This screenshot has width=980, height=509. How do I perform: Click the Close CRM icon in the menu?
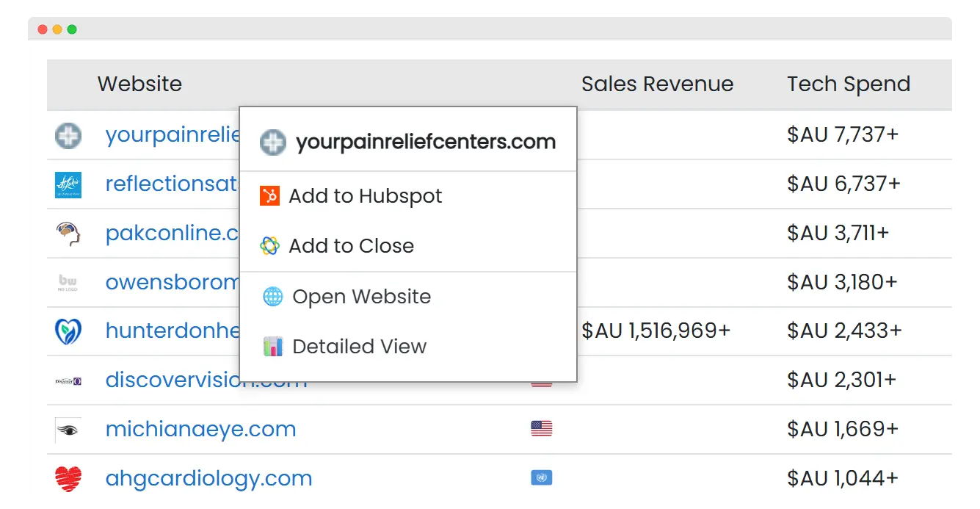[x=269, y=246]
